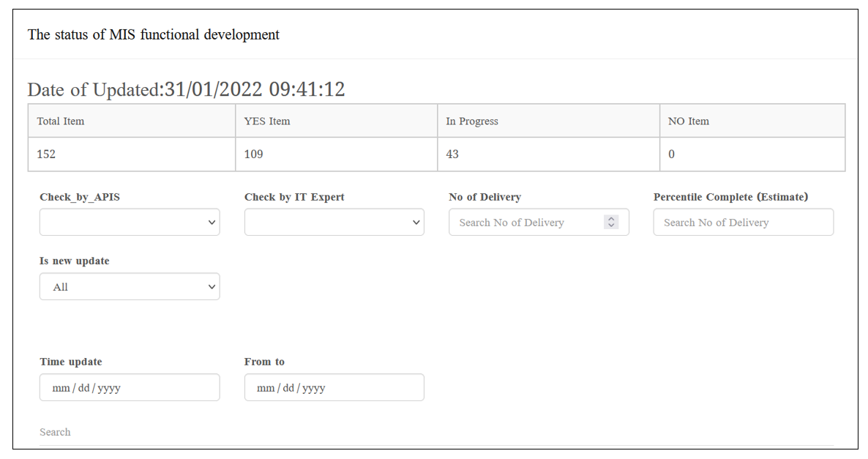Open the Check_by_APIS dropdown
Viewport: 868px width, 459px height.
tap(130, 222)
